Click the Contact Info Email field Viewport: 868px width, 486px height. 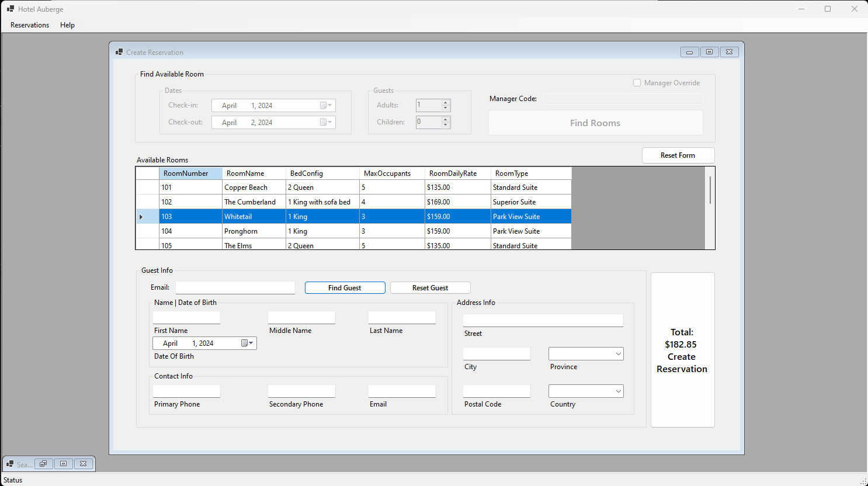tap(402, 391)
